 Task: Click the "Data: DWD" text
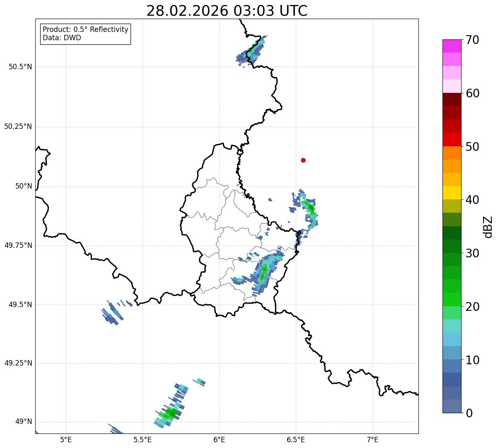pos(62,38)
